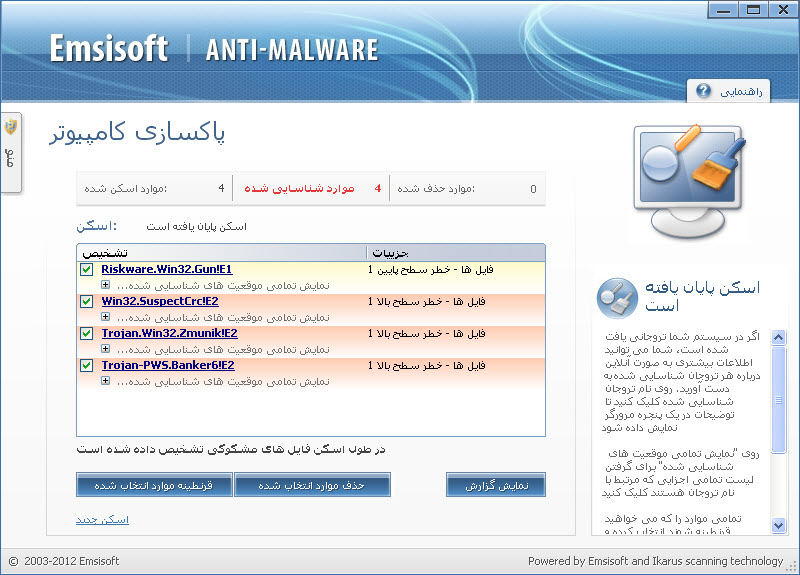This screenshot has width=800, height=575.
Task: Click the اسکن جدید new scan link
Action: click(x=102, y=519)
